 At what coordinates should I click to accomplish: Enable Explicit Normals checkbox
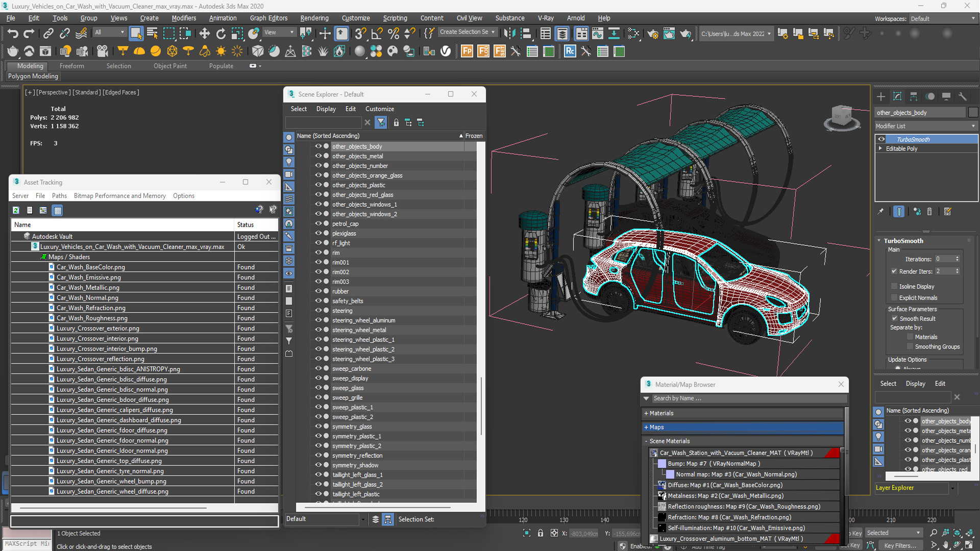coord(894,297)
